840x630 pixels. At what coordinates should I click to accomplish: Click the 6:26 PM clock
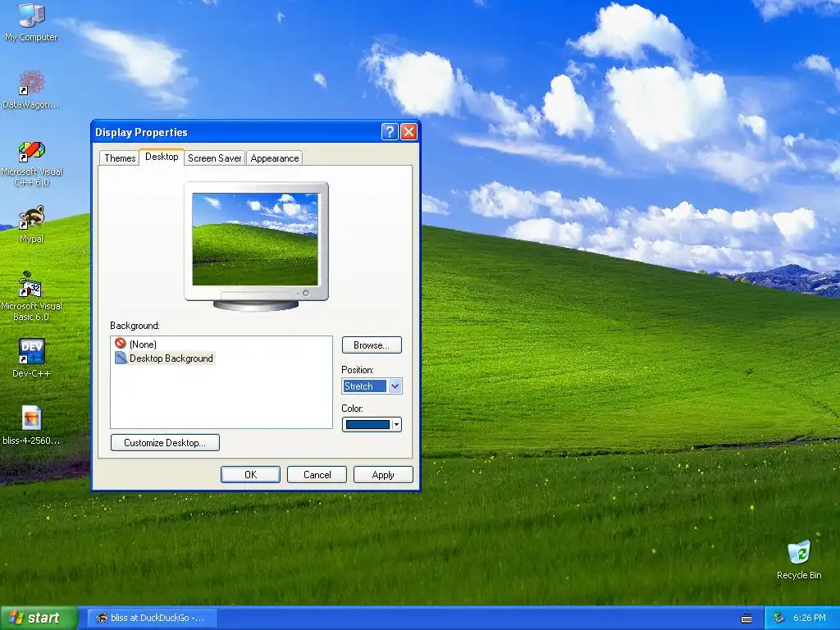tap(809, 618)
